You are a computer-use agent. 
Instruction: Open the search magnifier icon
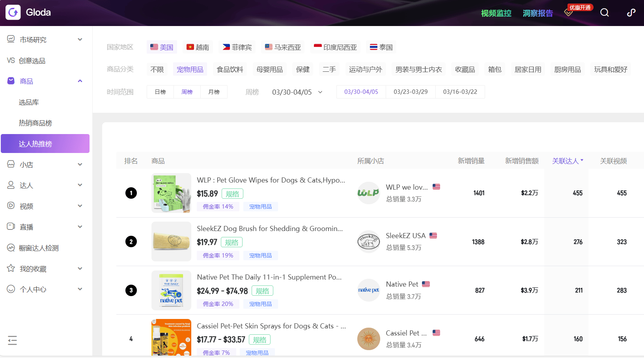pyautogui.click(x=604, y=13)
